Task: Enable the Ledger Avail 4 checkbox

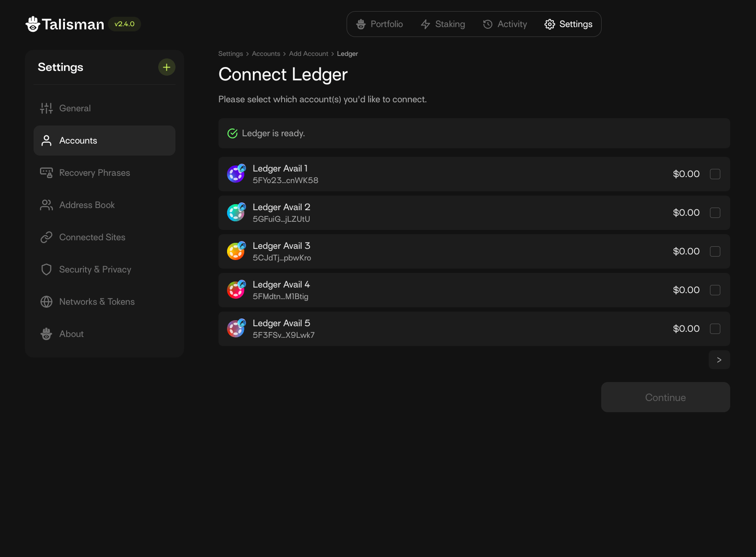Action: [715, 290]
